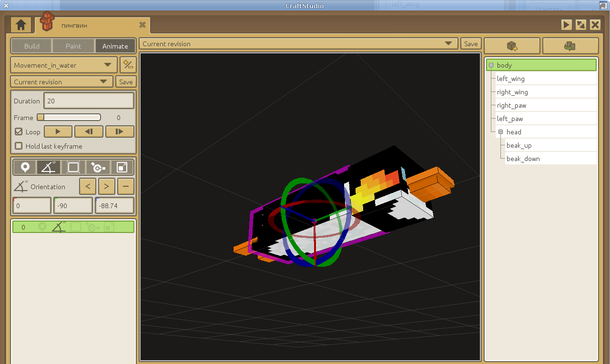Click the add/remove animation icon
Viewport: 610px width, 364px height.
point(128,65)
